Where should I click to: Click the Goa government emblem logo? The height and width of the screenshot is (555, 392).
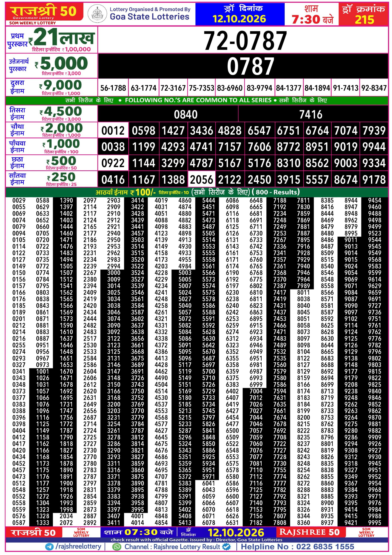tap(97, 13)
